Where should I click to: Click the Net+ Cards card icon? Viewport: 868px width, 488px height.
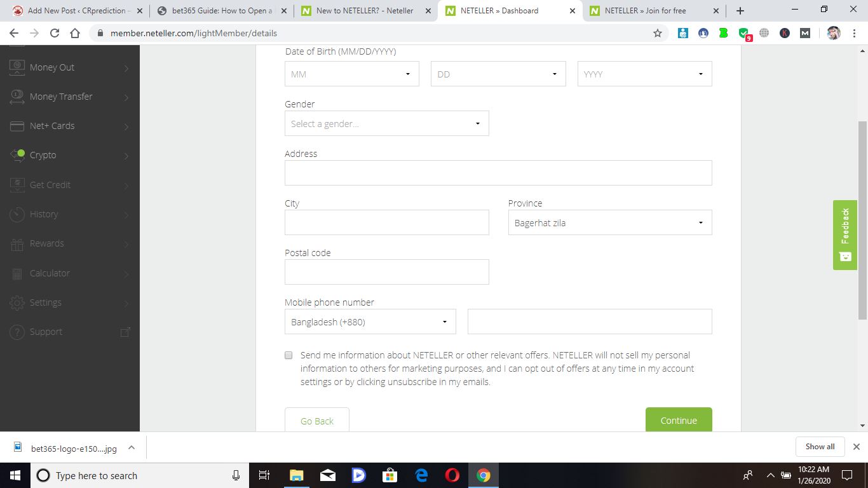pyautogui.click(x=17, y=126)
